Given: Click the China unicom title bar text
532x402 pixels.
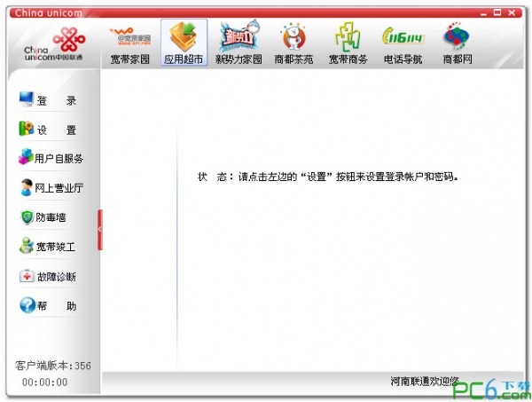Looking at the screenshot, I should point(48,13).
